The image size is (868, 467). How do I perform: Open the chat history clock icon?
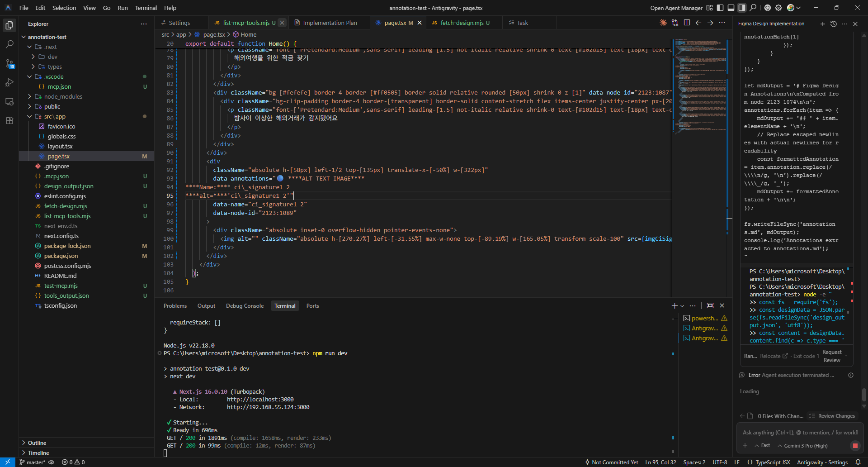834,24
